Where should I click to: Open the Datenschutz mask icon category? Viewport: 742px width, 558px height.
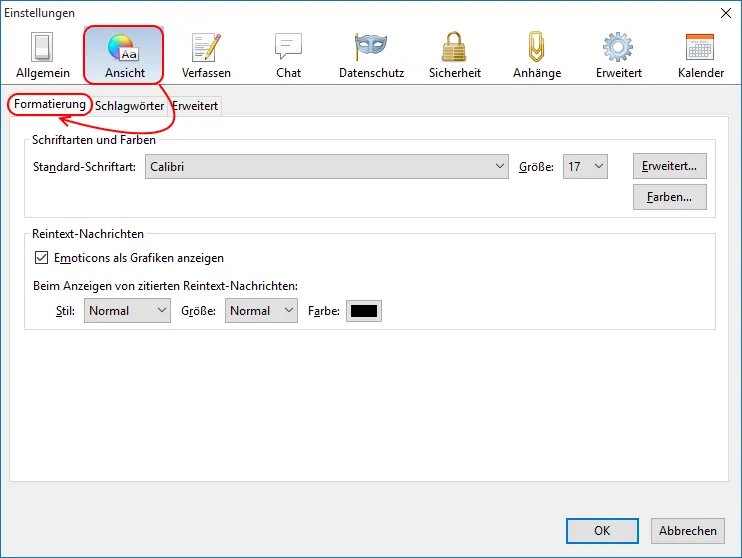(x=371, y=55)
